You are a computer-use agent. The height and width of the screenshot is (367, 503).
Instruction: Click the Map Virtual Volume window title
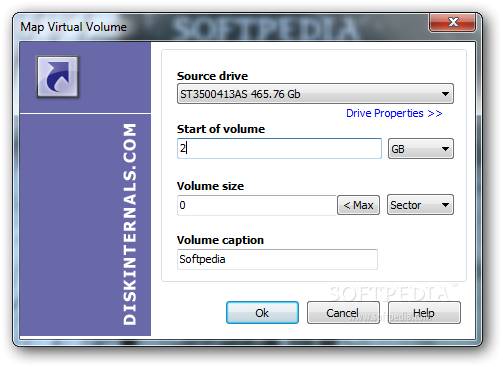[x=73, y=27]
